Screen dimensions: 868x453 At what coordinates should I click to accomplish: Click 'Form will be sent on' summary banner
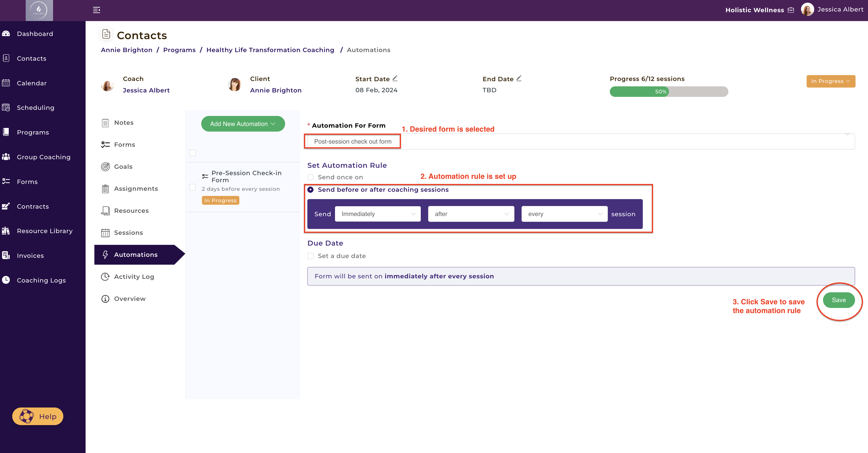pos(581,276)
